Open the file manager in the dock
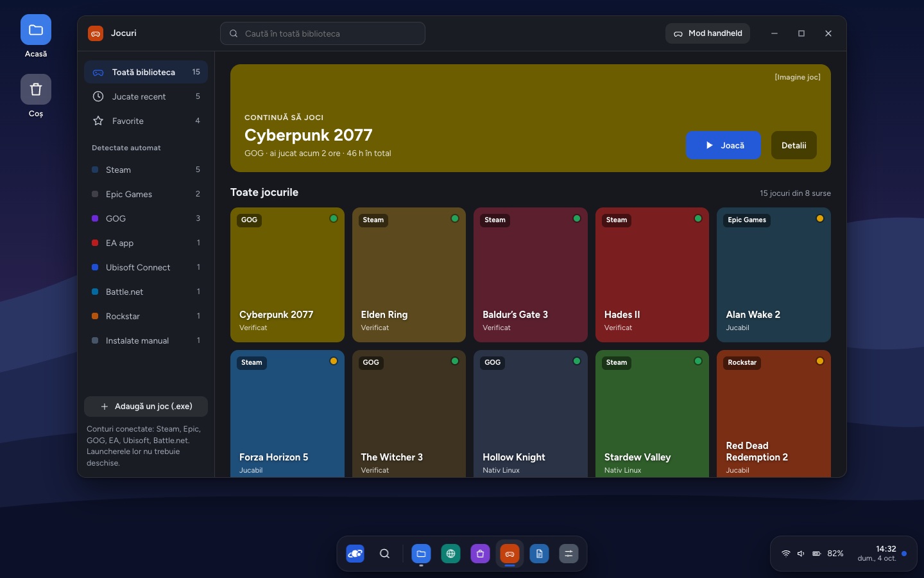924x578 pixels. tap(421, 554)
